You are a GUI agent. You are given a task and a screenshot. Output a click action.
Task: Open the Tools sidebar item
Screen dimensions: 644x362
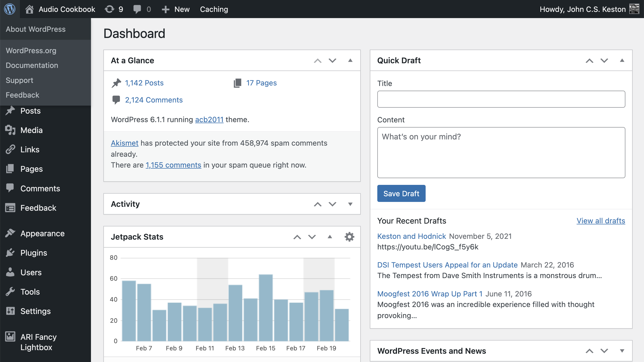pyautogui.click(x=30, y=292)
